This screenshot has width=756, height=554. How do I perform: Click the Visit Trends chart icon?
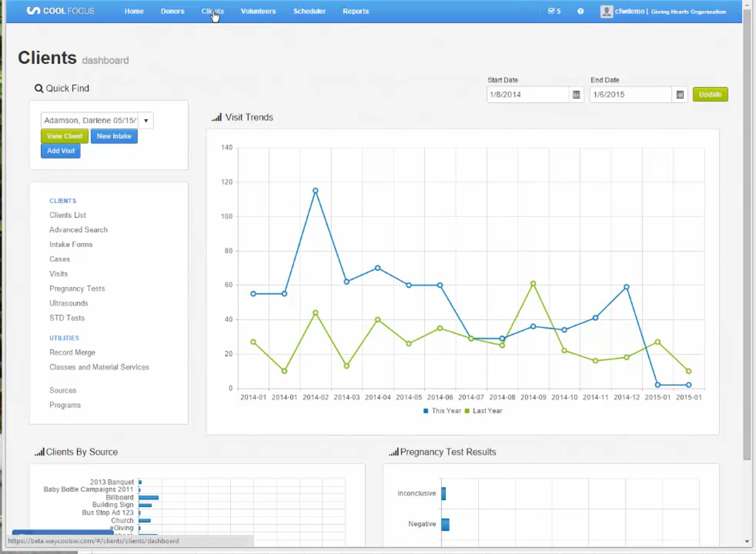[x=217, y=117]
